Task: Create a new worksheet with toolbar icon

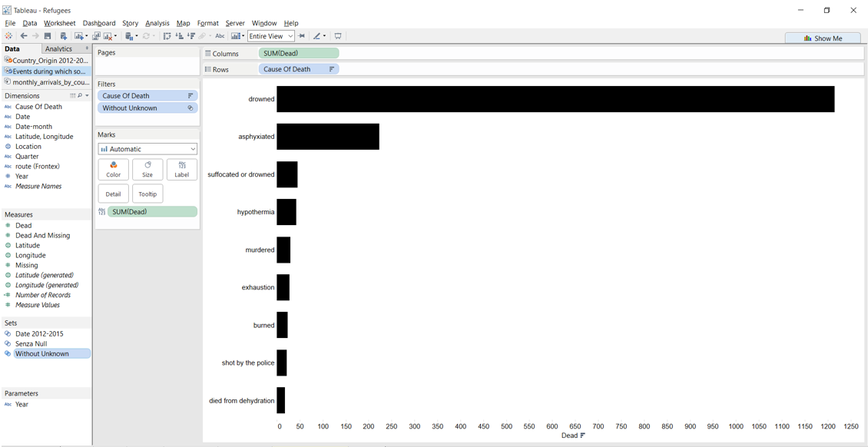Action: tap(79, 36)
